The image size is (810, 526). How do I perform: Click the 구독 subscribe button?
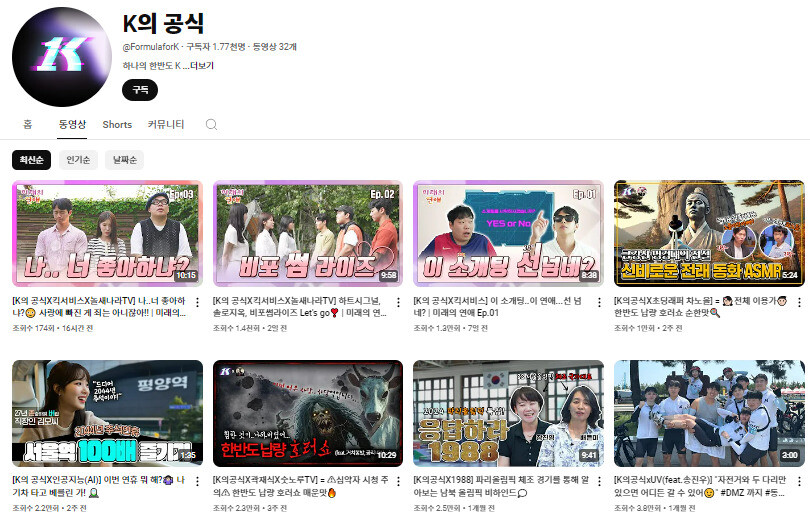tap(140, 90)
